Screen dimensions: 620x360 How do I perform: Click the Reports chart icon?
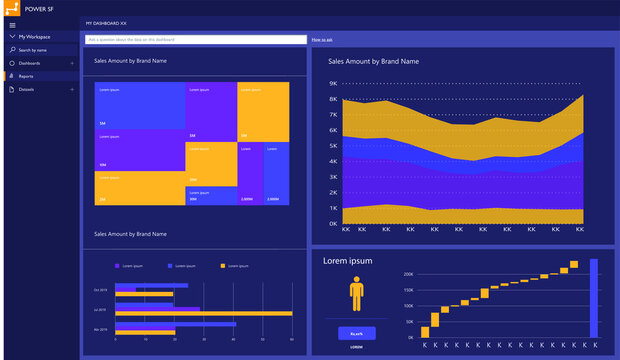point(11,76)
